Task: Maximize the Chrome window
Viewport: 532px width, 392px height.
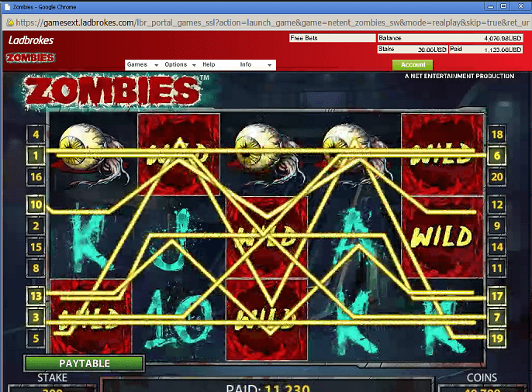Action: click(x=504, y=6)
